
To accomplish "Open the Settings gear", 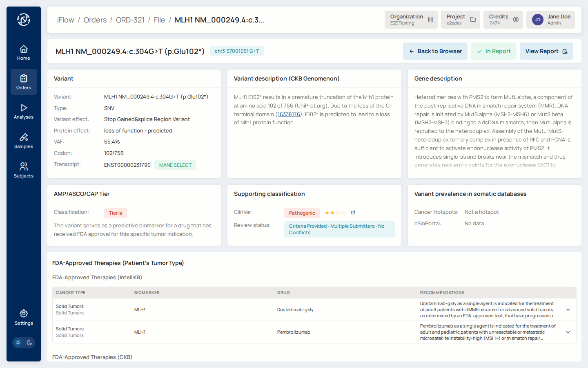I will 24,317.
